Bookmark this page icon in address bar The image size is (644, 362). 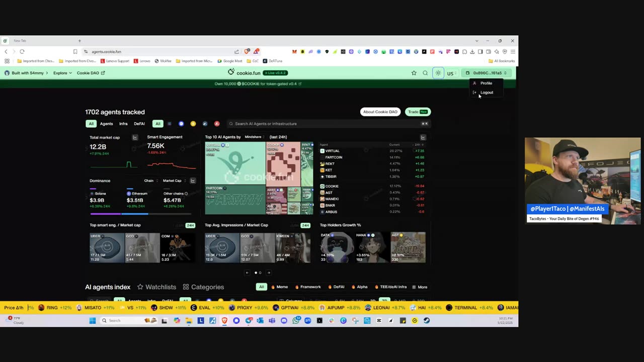(x=75, y=51)
